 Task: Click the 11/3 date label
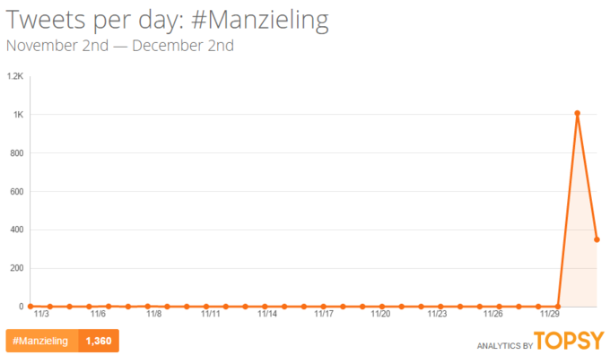click(x=41, y=315)
